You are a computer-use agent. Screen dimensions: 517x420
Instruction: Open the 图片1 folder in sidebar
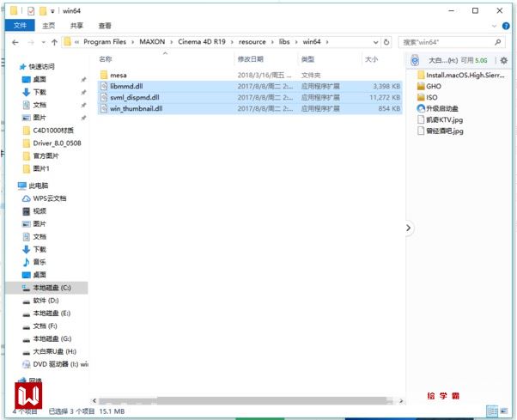36,169
